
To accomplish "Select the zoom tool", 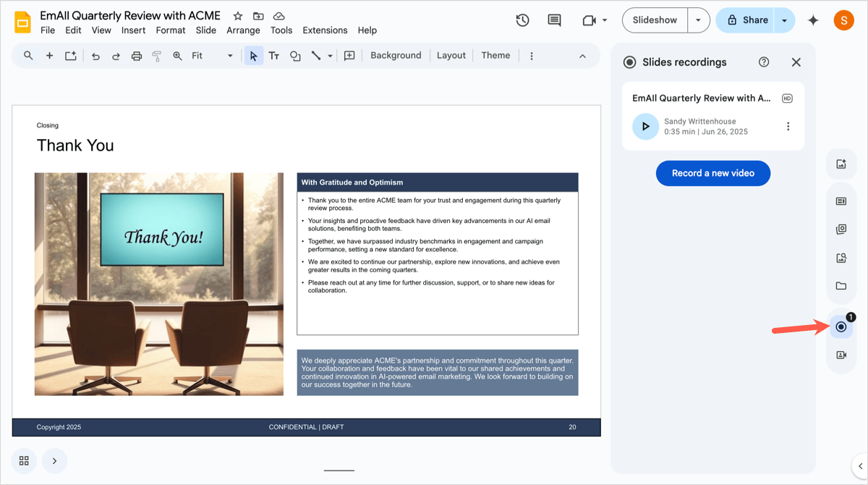I will (177, 56).
